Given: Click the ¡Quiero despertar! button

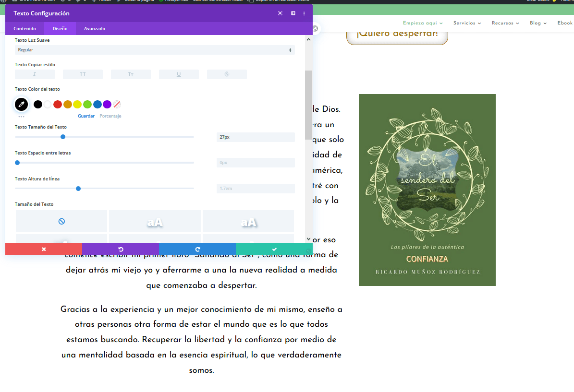Looking at the screenshot, I should [397, 36].
